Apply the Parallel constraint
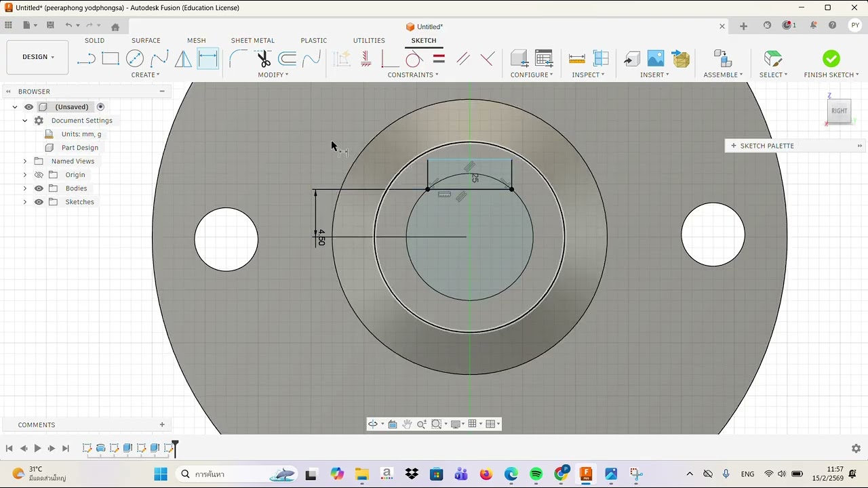The width and height of the screenshot is (868, 488). click(463, 59)
